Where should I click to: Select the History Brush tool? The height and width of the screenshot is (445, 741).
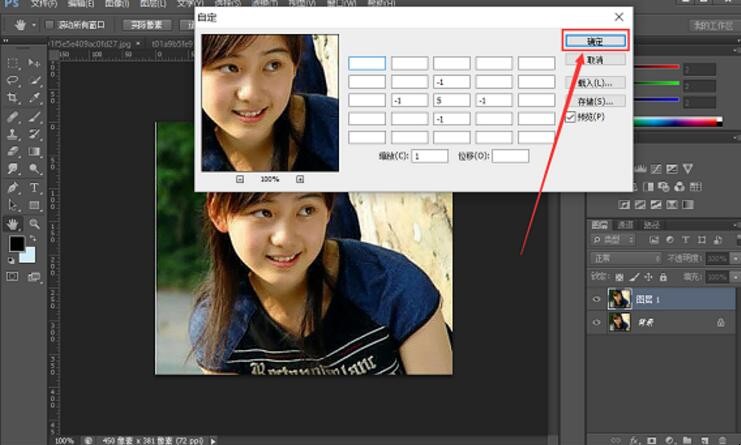click(34, 134)
